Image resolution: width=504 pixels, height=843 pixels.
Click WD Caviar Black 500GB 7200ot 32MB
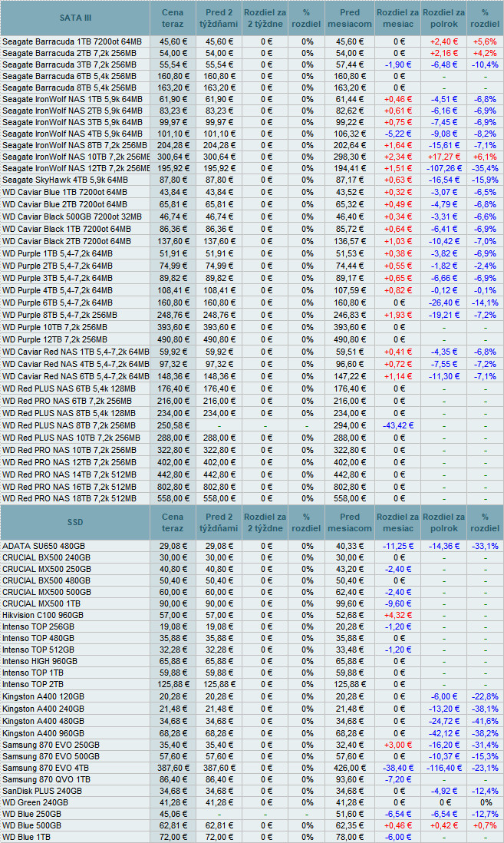[x=72, y=217]
